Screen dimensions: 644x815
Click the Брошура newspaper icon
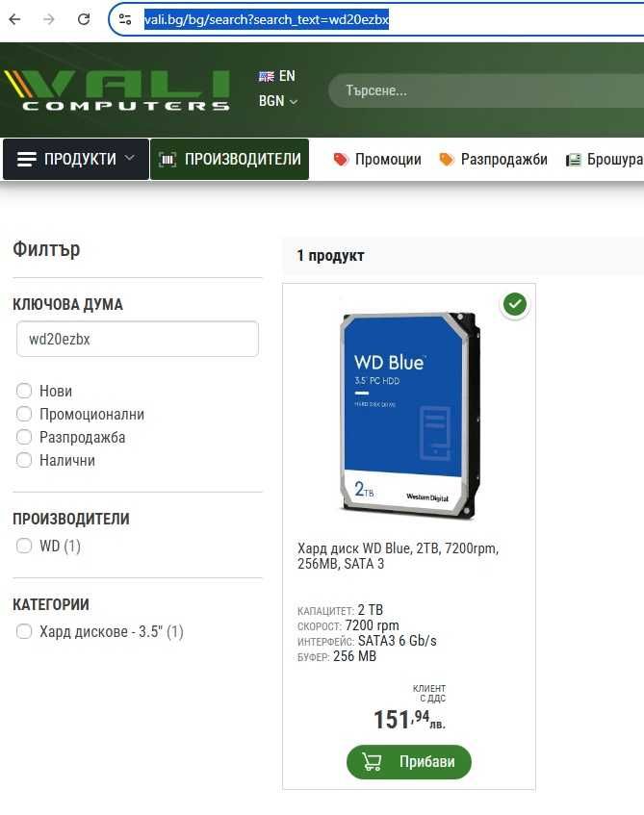[x=573, y=160]
